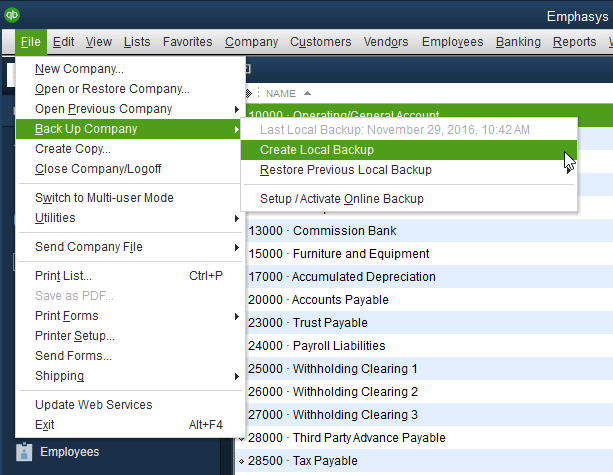The height and width of the screenshot is (475, 613).
Task: Open the Employees menu in menu bar
Action: (x=452, y=42)
